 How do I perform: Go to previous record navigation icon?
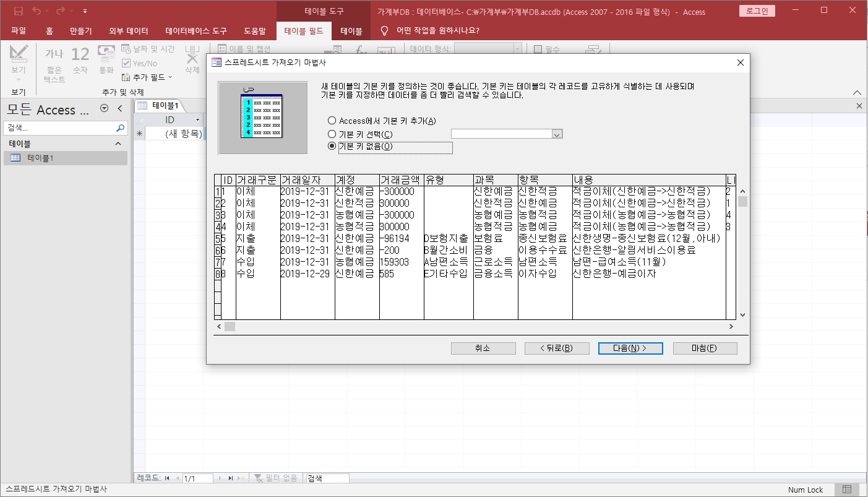tap(177, 478)
